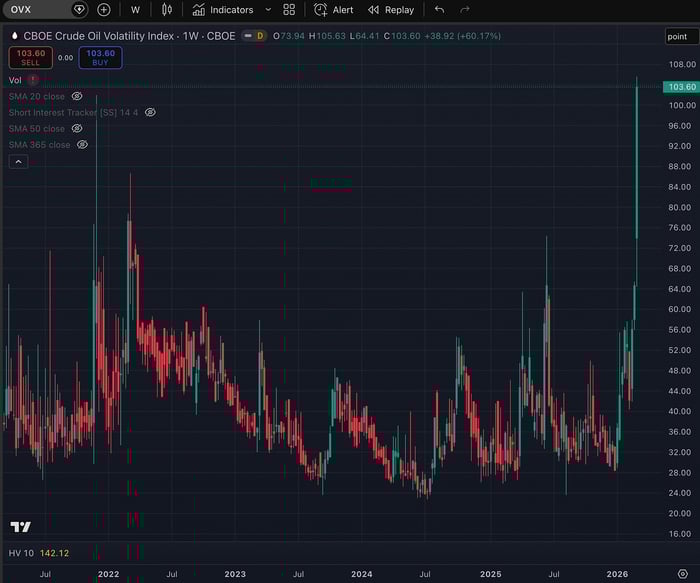Open the W timeframe interval dropdown
The height and width of the screenshot is (583, 700).
(x=135, y=10)
